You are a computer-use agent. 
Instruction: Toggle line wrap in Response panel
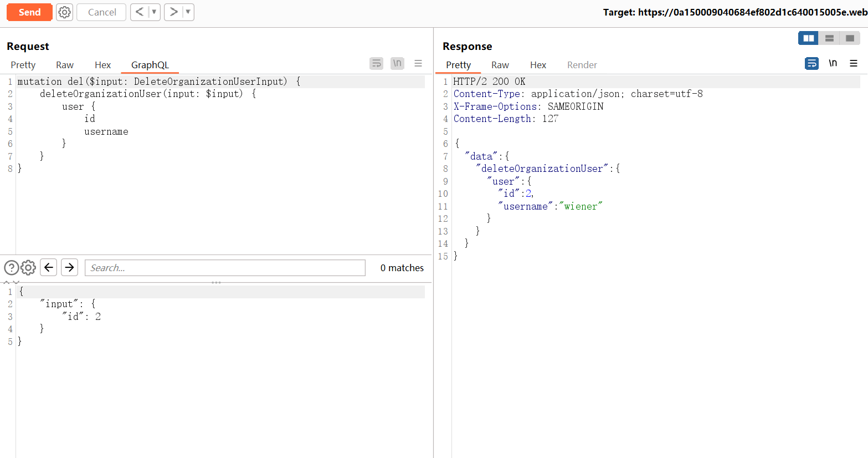[x=811, y=63]
